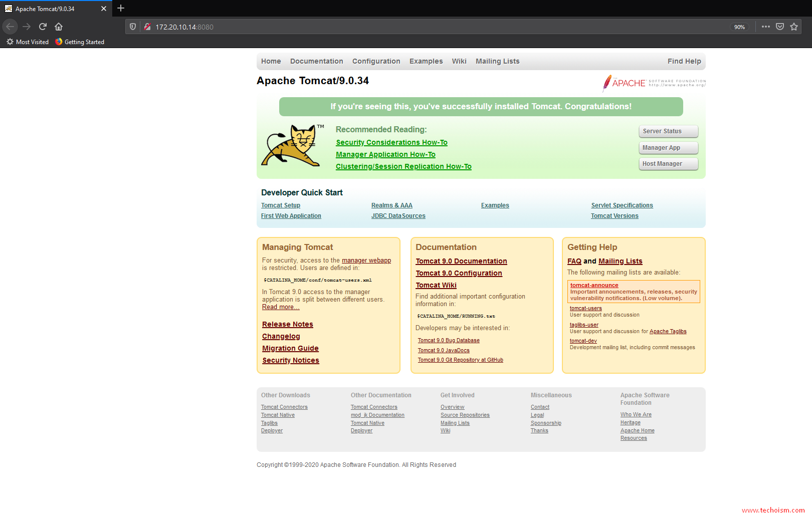Open the page actions three-dot menu
The width and height of the screenshot is (812, 519).
pos(765,27)
